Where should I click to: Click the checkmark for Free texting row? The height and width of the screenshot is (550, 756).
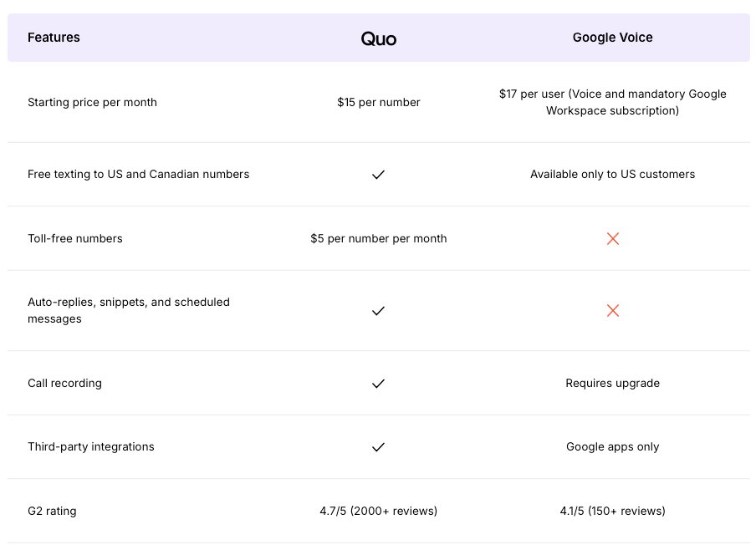[x=378, y=175]
